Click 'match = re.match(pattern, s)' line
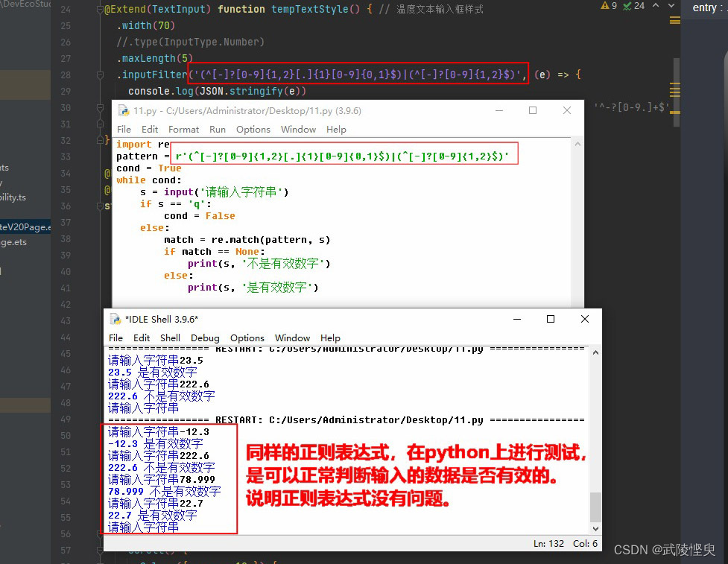The image size is (728, 564). point(247,240)
